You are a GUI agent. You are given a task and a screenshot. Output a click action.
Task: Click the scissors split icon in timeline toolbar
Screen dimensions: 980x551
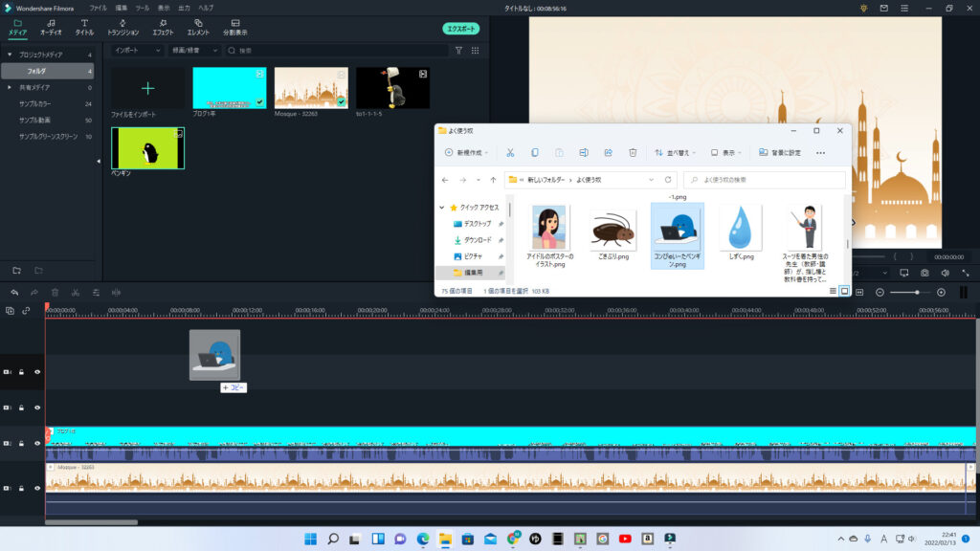[76, 293]
